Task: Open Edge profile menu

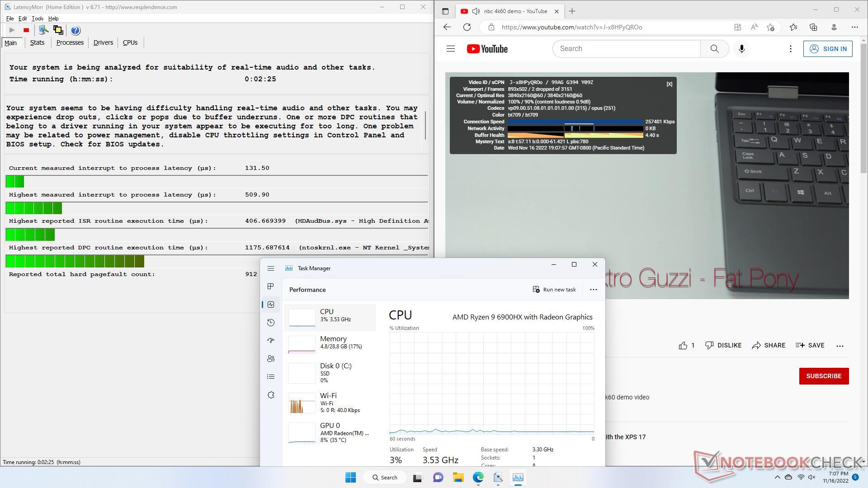Action: [834, 27]
